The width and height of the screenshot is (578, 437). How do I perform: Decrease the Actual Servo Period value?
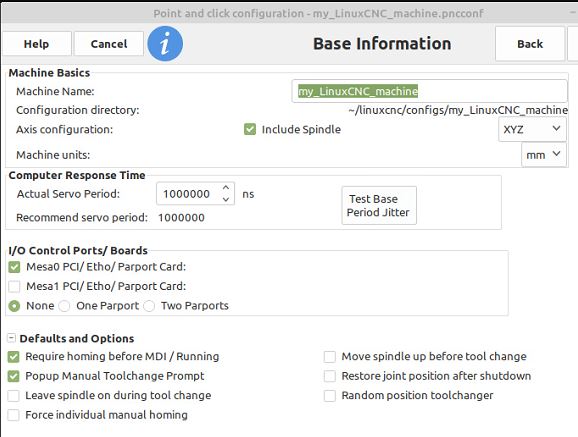pyautogui.click(x=226, y=200)
